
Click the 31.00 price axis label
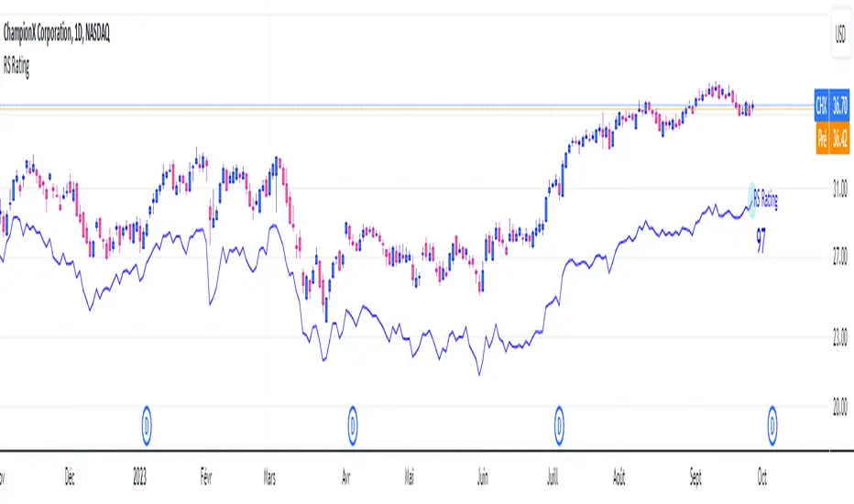point(838,190)
